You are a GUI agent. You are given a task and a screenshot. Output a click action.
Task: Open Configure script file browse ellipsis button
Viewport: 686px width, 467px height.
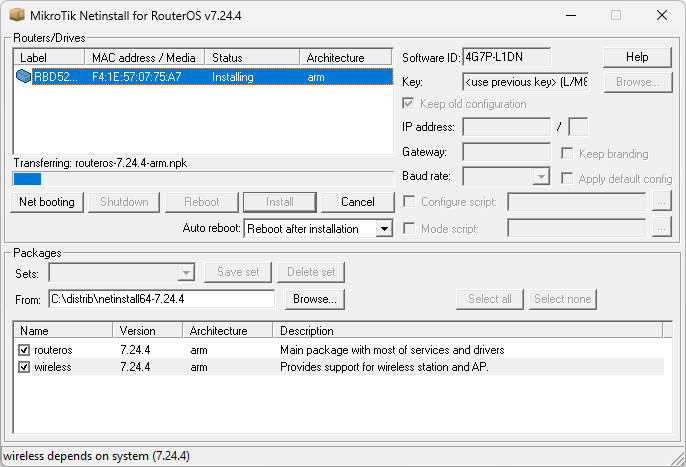pyautogui.click(x=662, y=202)
